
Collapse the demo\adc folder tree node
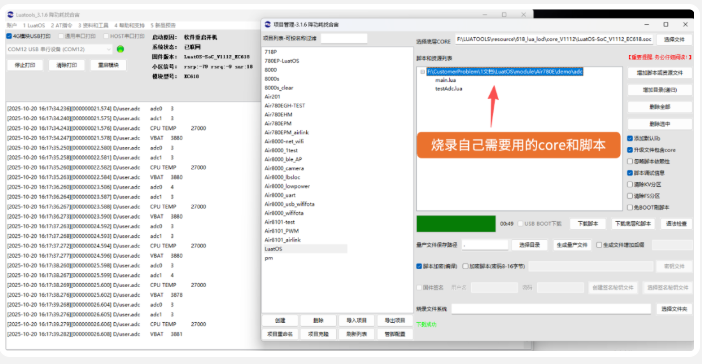(x=422, y=72)
